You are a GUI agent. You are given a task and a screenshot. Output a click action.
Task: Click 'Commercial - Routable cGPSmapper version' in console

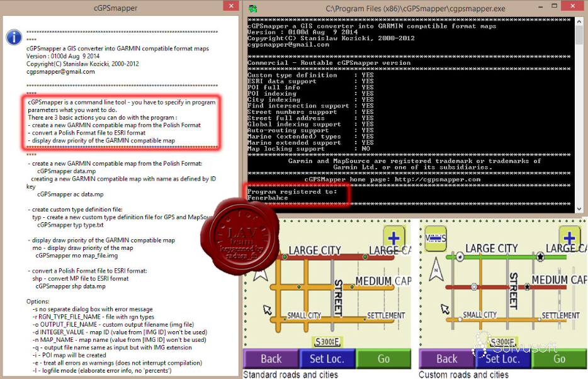tap(329, 63)
